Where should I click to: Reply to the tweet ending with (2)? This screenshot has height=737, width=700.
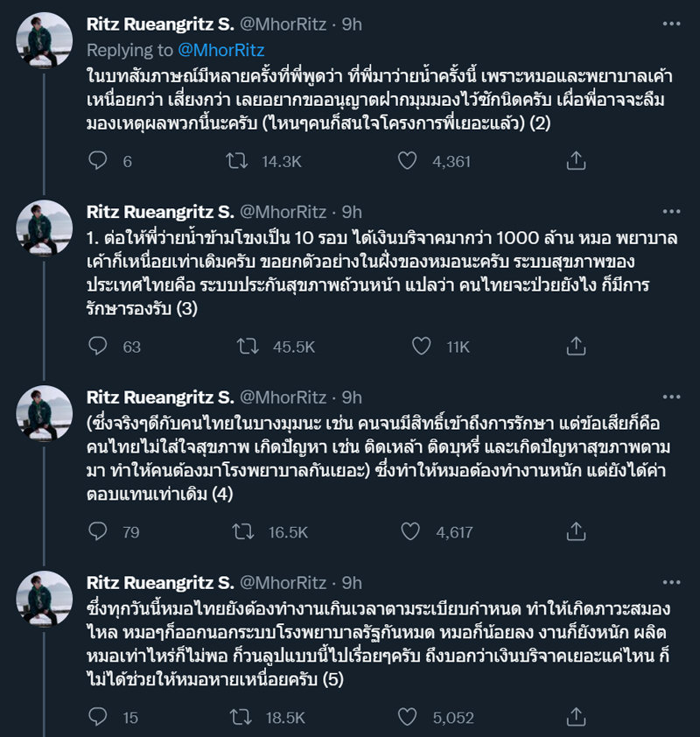tap(100, 161)
